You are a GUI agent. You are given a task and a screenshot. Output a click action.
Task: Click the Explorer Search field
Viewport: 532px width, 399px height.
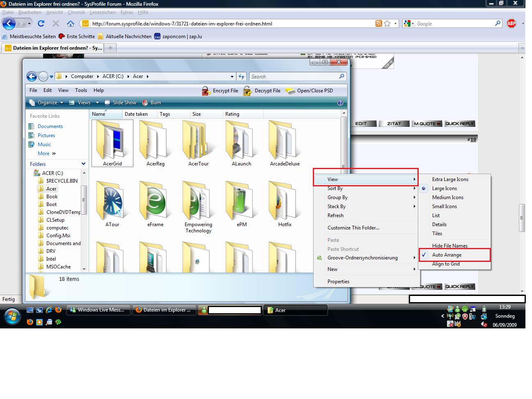click(x=297, y=76)
